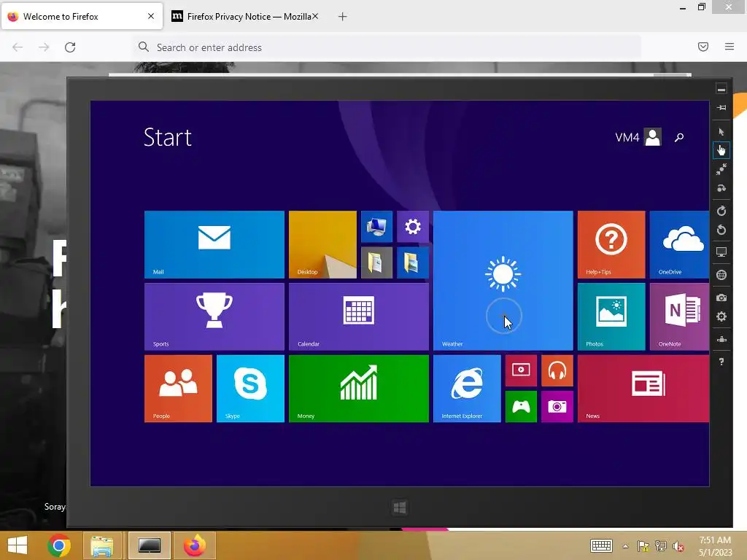Screen dimensions: 747x560
Task: Open change resolution monitor icon
Action: 721,252
